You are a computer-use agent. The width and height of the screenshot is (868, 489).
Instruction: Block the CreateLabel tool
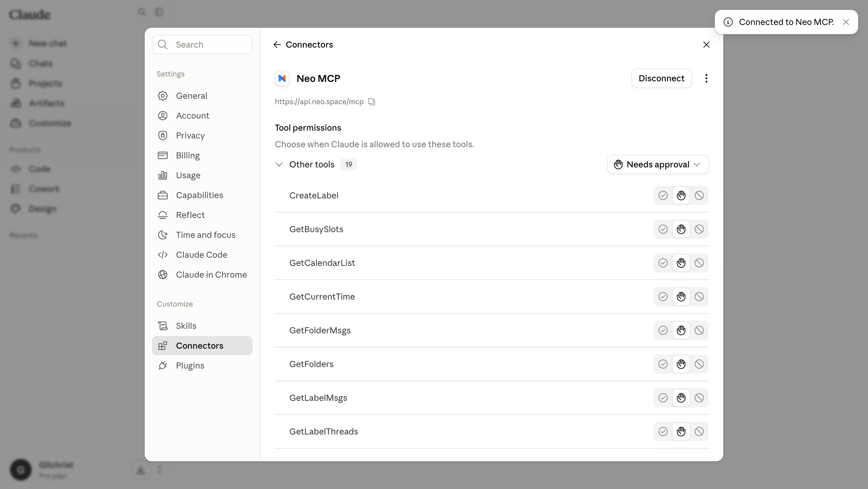coord(699,195)
